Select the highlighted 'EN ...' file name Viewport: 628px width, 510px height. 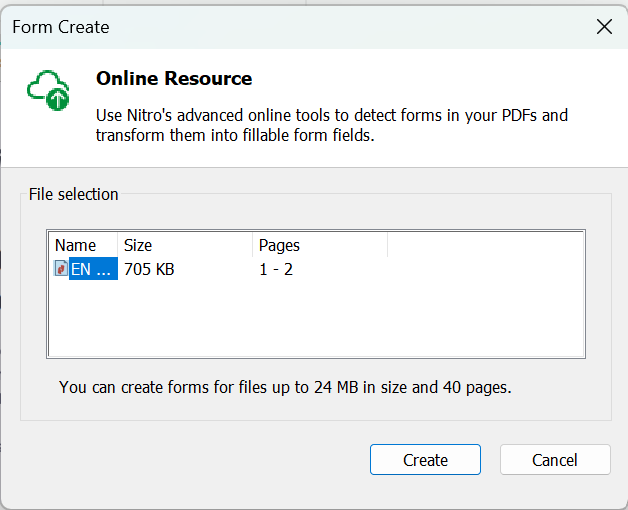click(x=93, y=269)
